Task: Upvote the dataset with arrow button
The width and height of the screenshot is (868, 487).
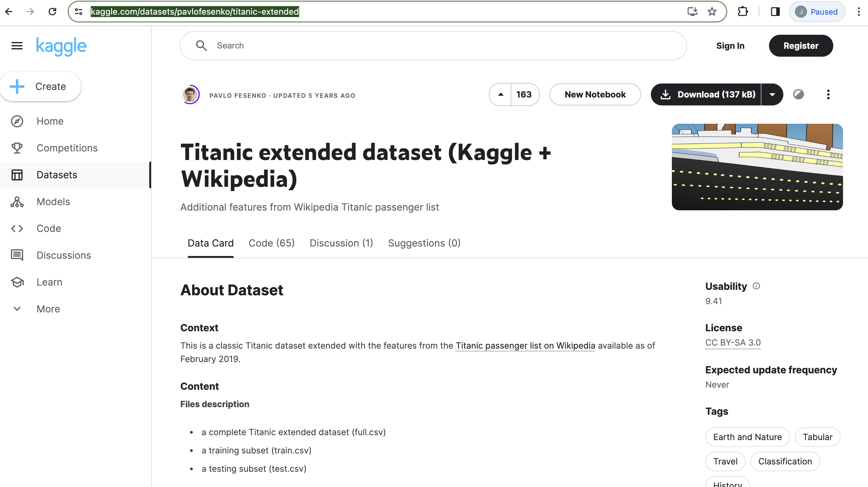Action: 500,95
